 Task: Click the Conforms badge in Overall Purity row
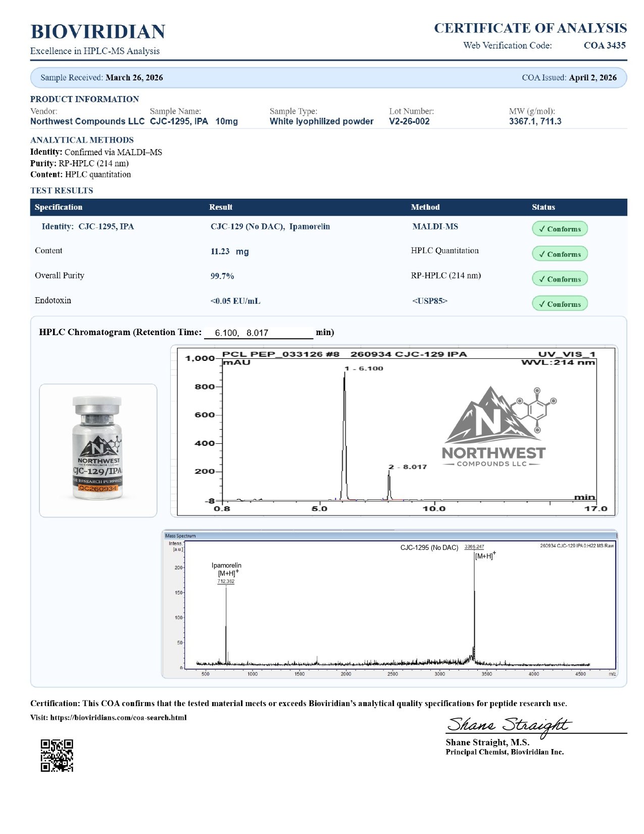(x=560, y=279)
